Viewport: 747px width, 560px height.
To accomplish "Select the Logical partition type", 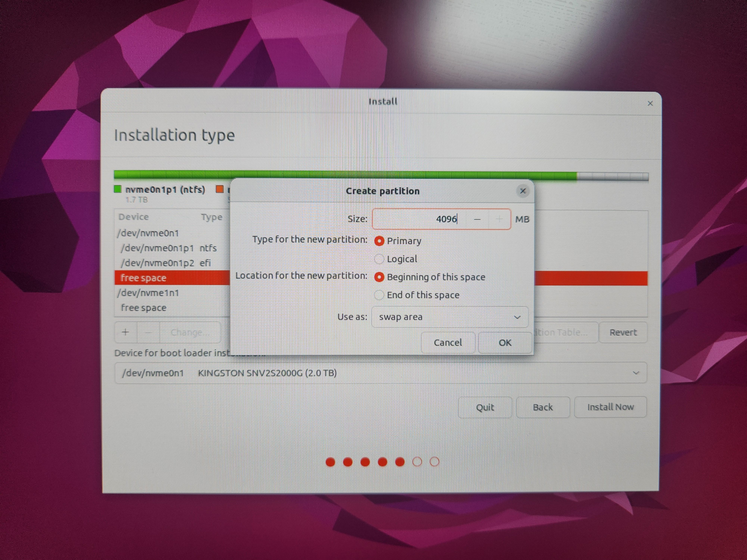I will (379, 259).
